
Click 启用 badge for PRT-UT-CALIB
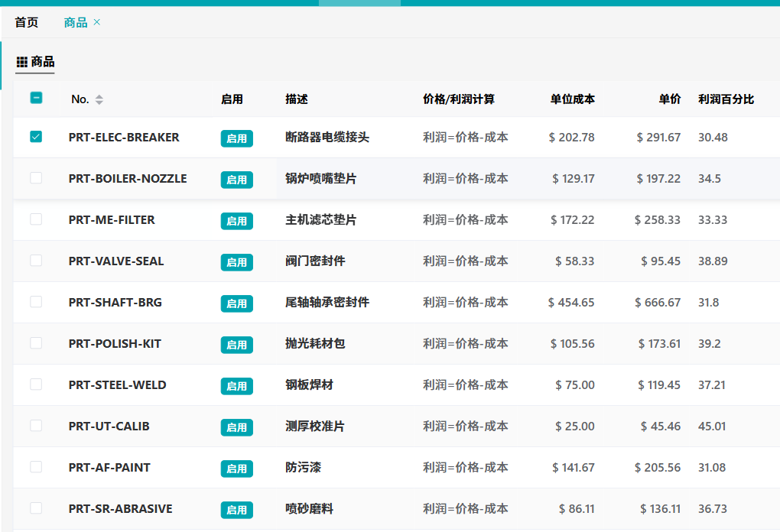pos(236,427)
